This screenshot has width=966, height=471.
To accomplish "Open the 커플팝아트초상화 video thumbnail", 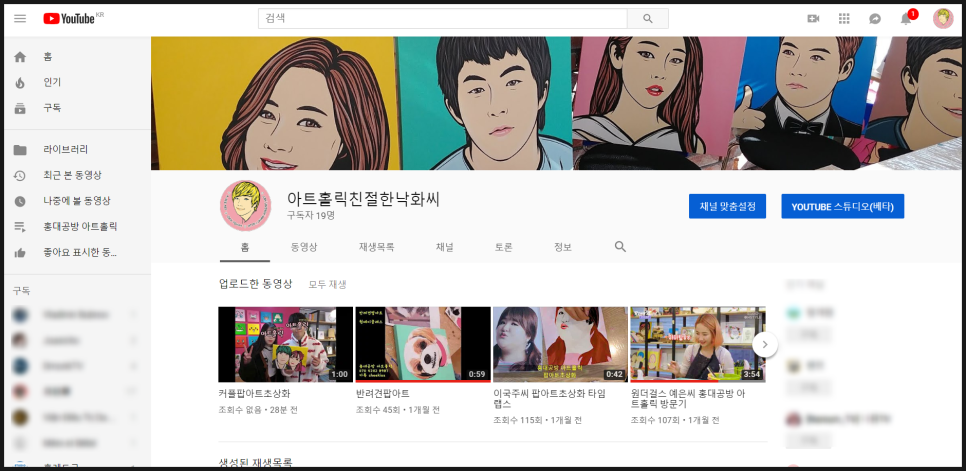I will point(285,345).
